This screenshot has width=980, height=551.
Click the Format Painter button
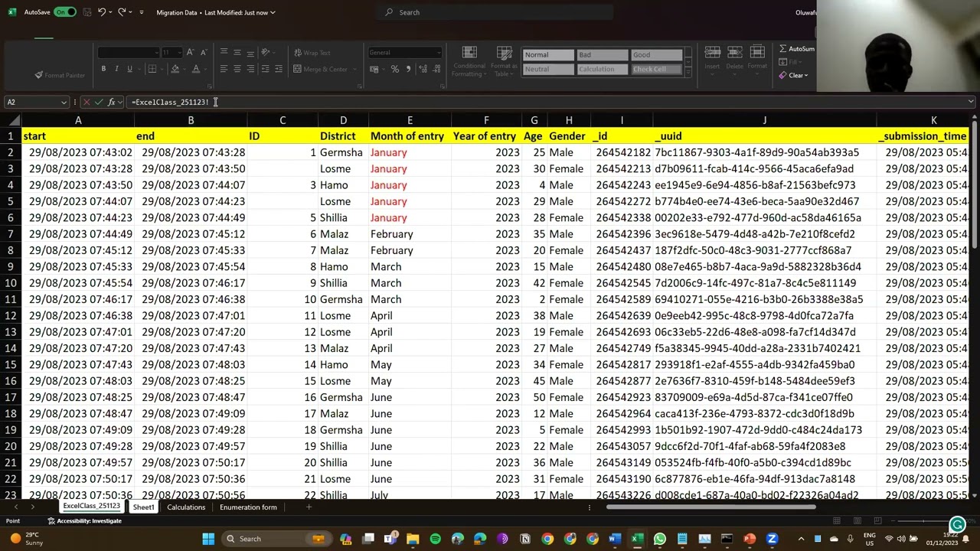(60, 75)
